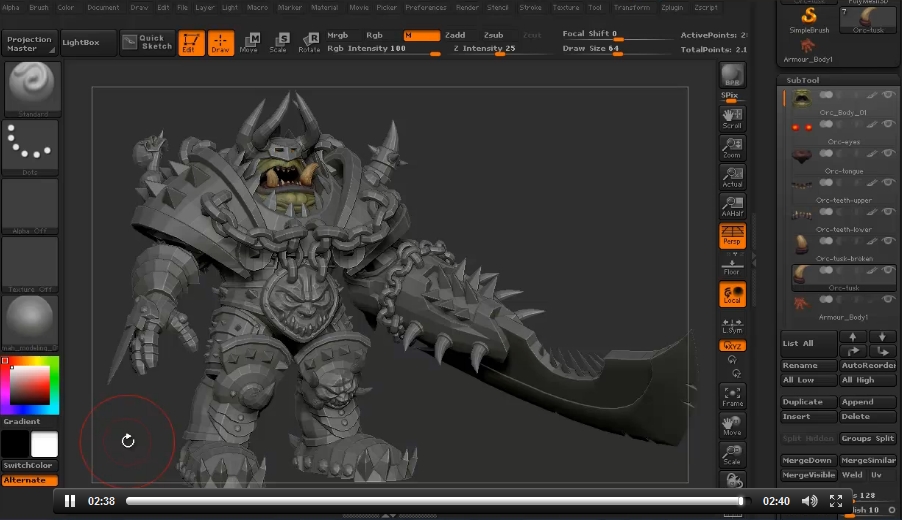The height and width of the screenshot is (520, 902).
Task: Open the Preferences menu
Action: (426, 7)
